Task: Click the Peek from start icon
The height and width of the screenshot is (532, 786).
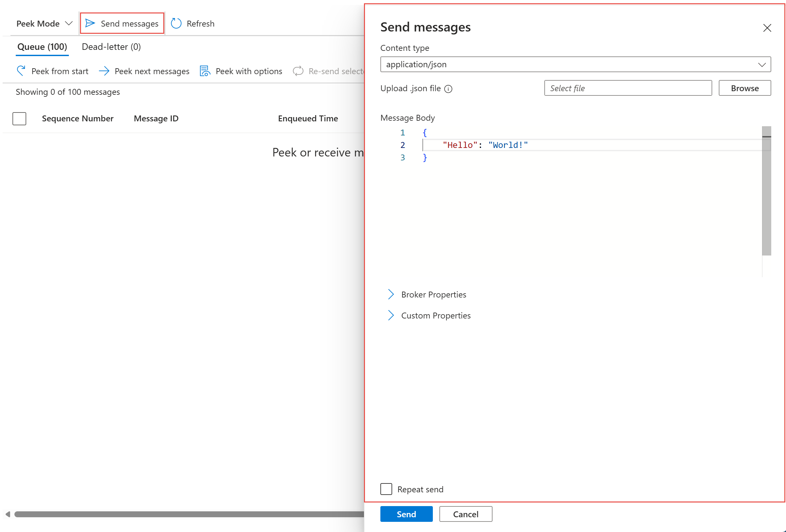Action: pyautogui.click(x=21, y=71)
